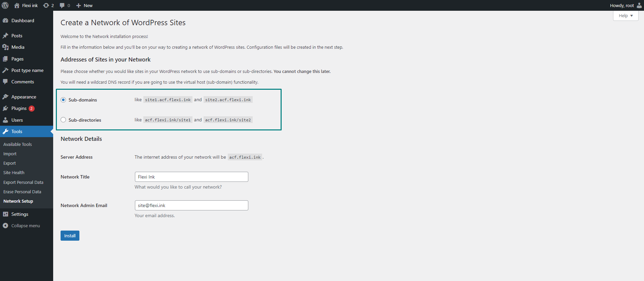Click the Network Title label

(x=75, y=177)
